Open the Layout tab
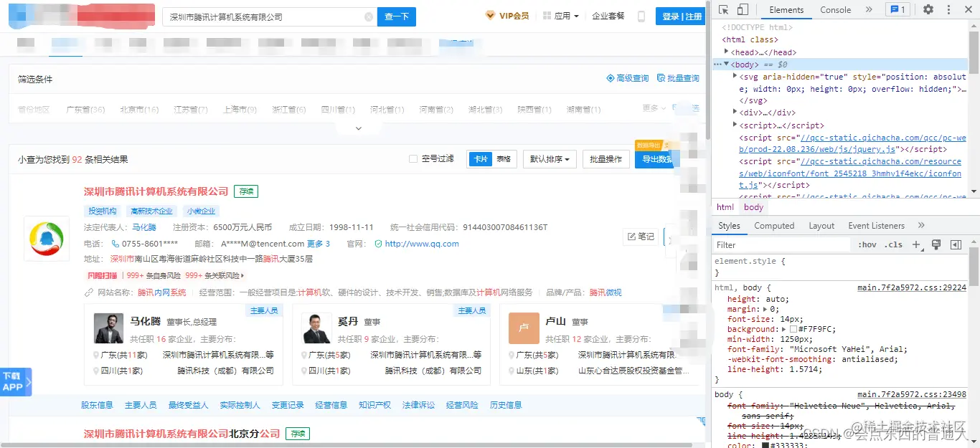The height and width of the screenshot is (448, 980). [x=821, y=226]
